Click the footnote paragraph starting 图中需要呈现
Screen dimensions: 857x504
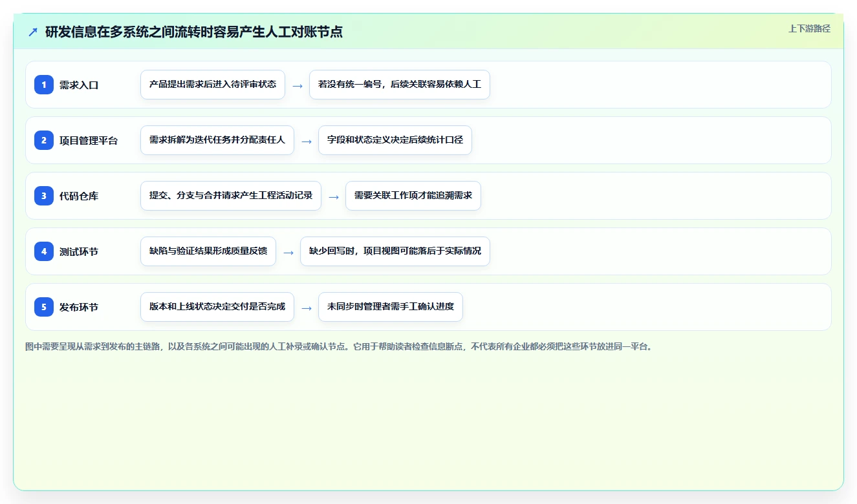point(340,346)
